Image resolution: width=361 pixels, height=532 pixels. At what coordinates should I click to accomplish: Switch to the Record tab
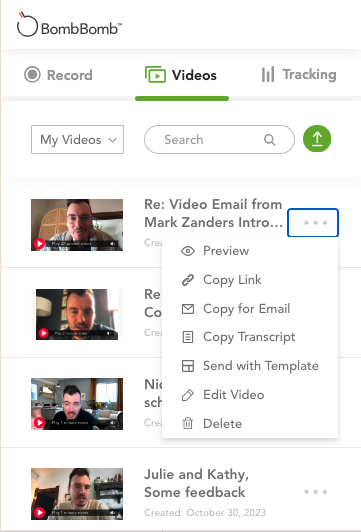click(x=58, y=75)
